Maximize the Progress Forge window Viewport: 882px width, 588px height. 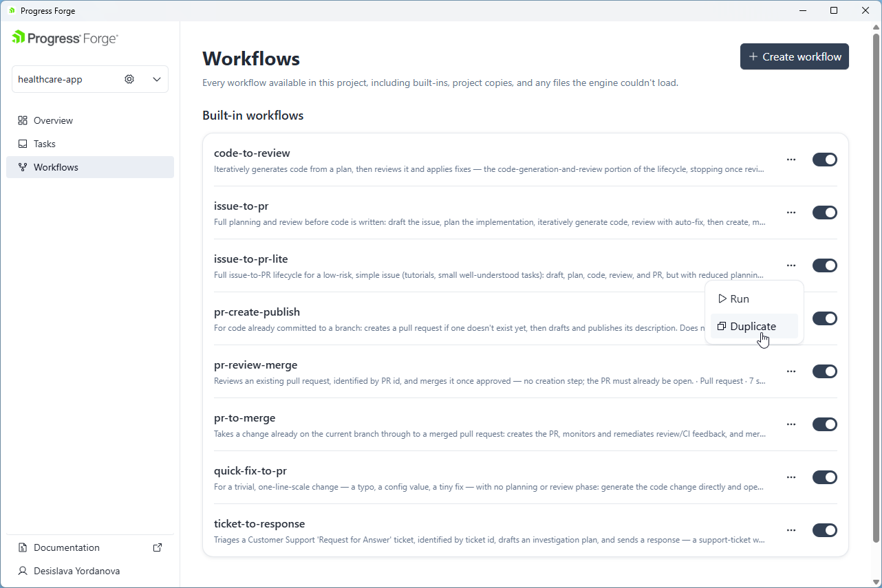(834, 10)
